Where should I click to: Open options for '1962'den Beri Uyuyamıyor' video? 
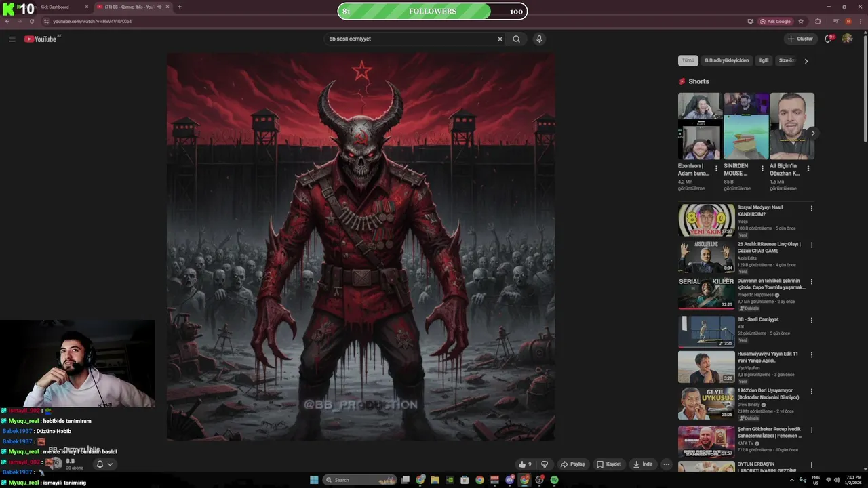(811, 391)
